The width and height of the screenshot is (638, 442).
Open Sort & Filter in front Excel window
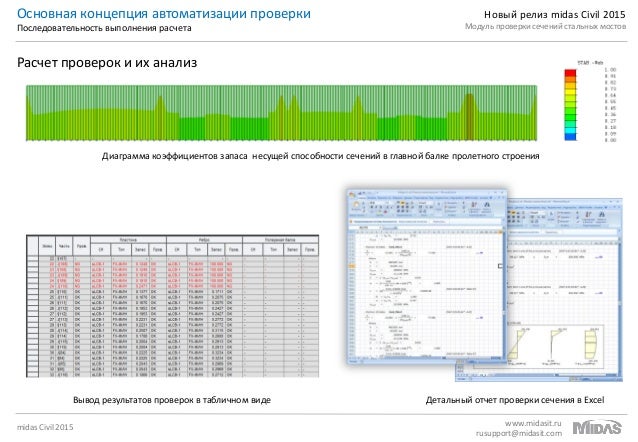point(474,206)
